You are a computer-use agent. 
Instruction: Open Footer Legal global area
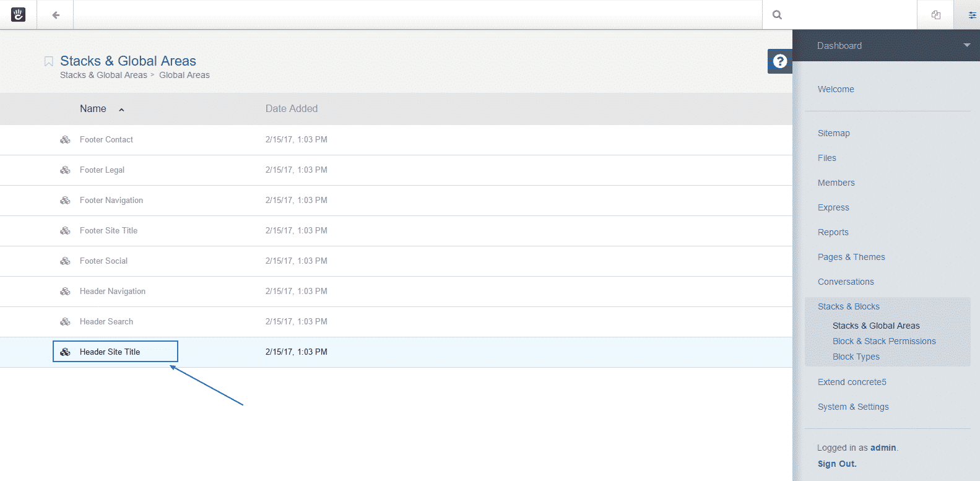(102, 170)
